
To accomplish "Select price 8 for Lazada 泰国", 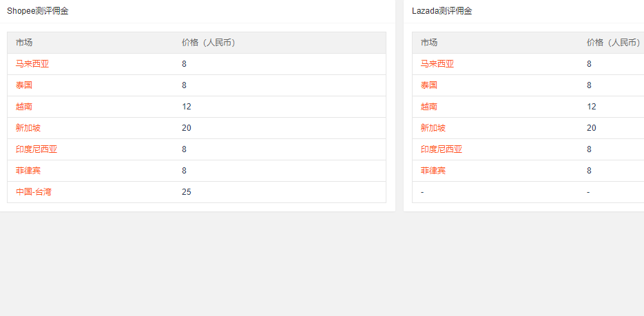I will (590, 85).
